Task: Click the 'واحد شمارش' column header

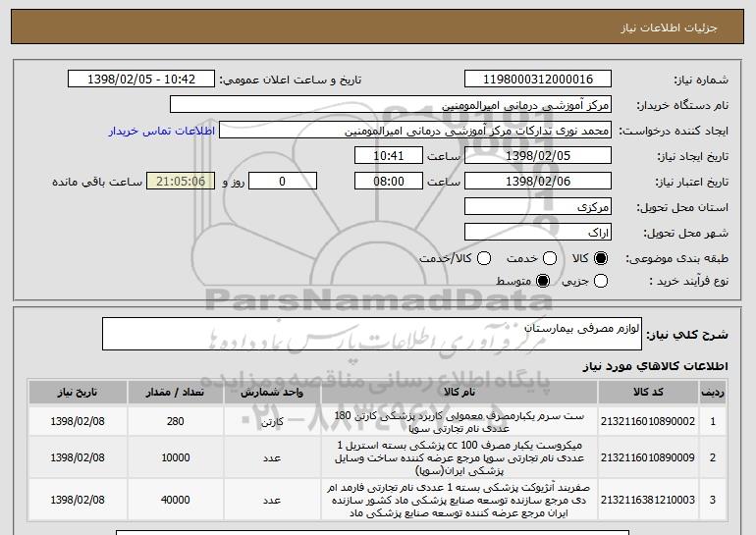Action: 272,393
